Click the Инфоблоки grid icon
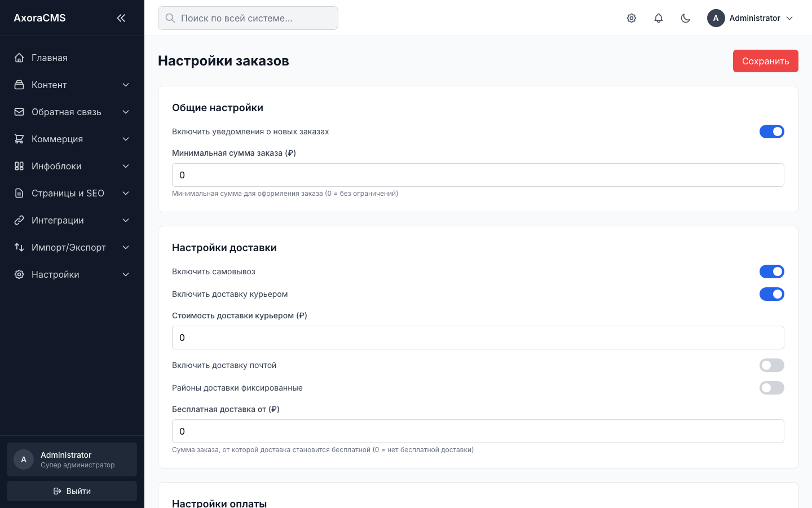This screenshot has height=508, width=812. click(19, 166)
